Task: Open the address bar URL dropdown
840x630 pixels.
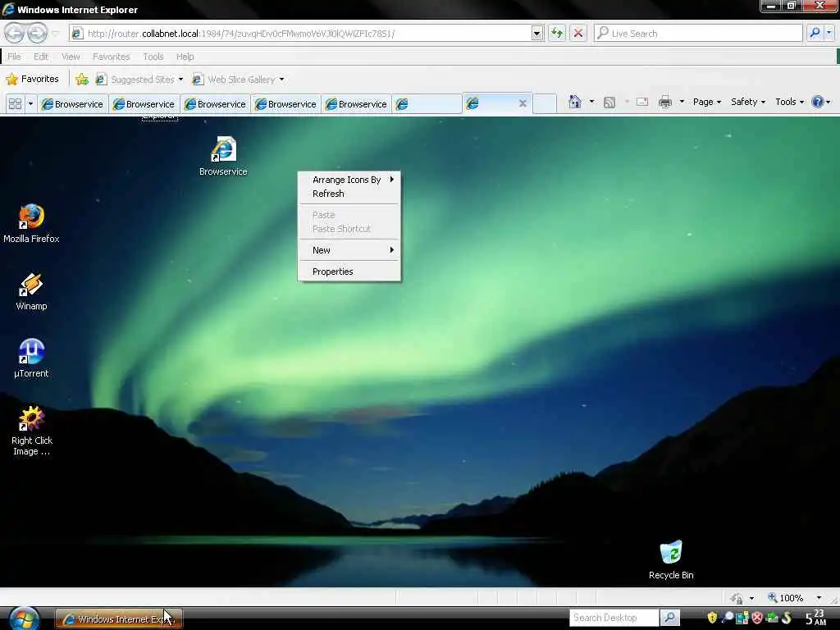Action: tap(536, 33)
